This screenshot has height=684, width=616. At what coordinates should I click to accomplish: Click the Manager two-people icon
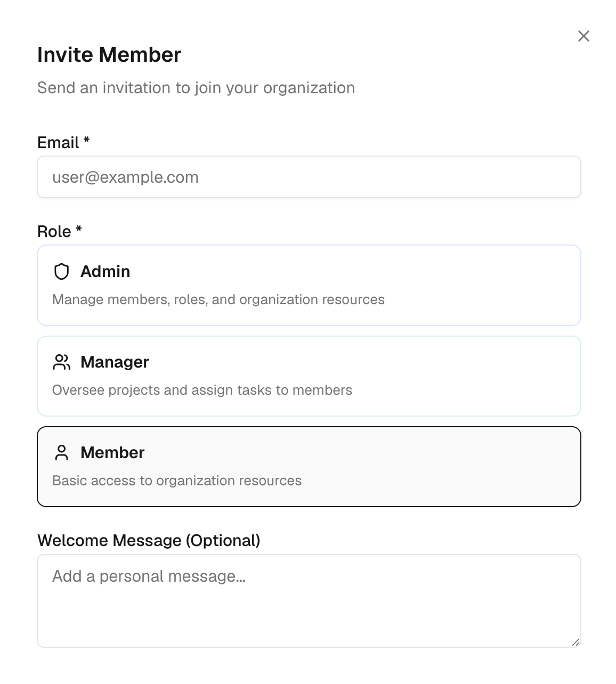pos(62,362)
